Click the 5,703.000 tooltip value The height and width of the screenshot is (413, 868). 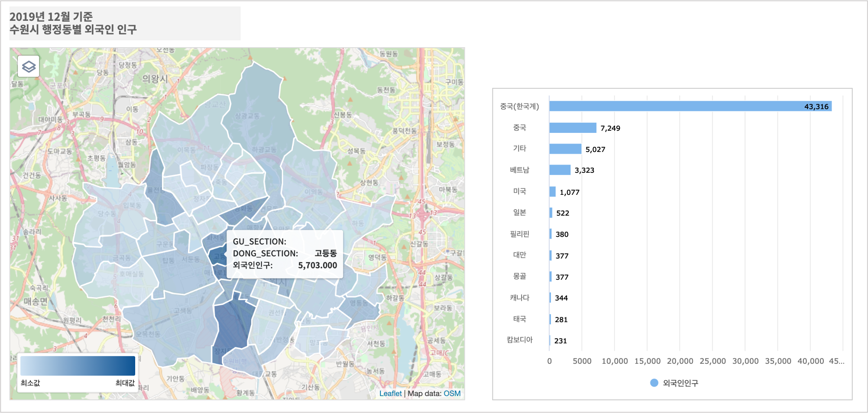(x=317, y=265)
